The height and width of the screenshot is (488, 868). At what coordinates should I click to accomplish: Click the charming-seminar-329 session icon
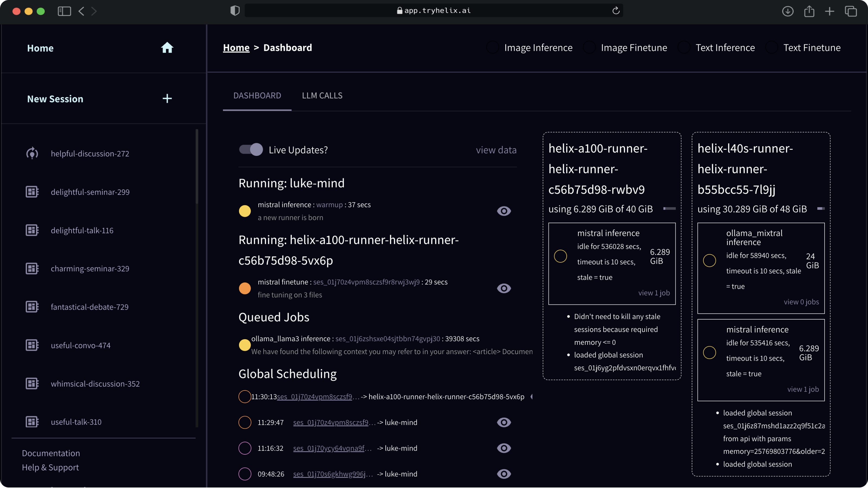(32, 268)
